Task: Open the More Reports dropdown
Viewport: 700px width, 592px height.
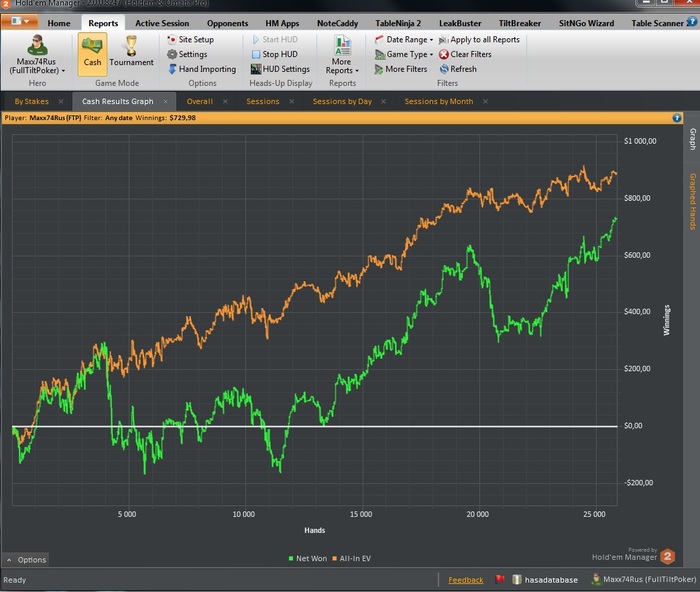Action: 342,54
